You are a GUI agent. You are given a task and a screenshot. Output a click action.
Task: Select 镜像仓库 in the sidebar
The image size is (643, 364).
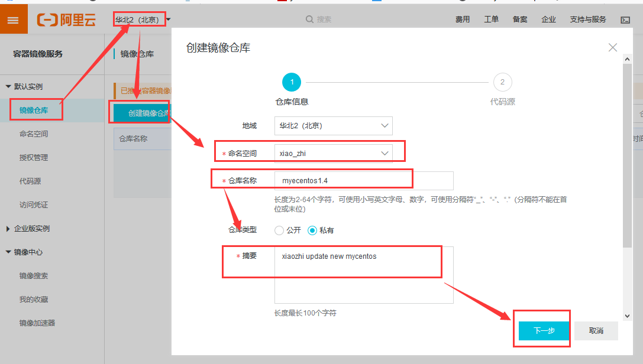(34, 110)
